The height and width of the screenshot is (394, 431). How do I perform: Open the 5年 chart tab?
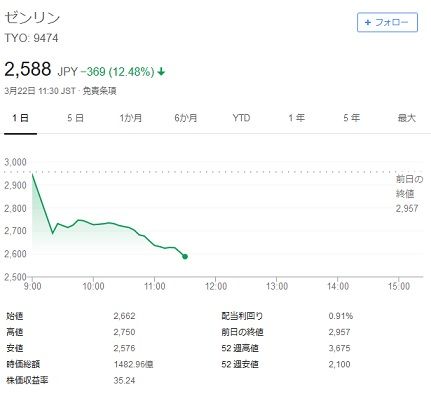(x=352, y=118)
